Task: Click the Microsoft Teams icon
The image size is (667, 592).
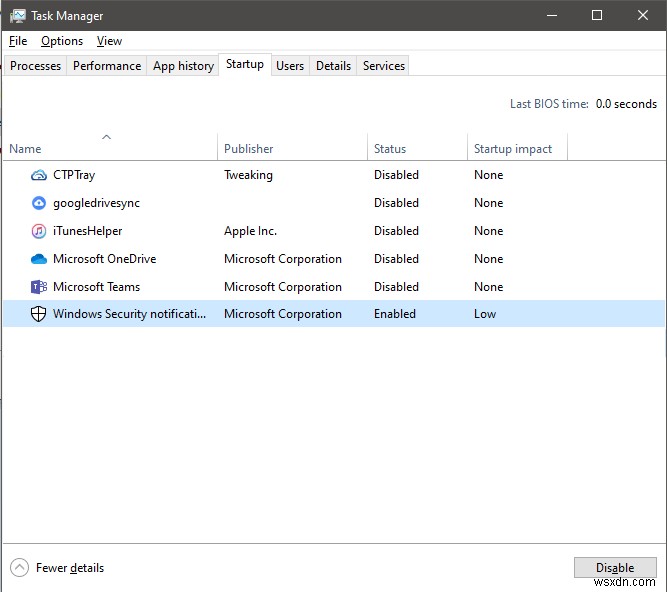Action: [x=39, y=287]
